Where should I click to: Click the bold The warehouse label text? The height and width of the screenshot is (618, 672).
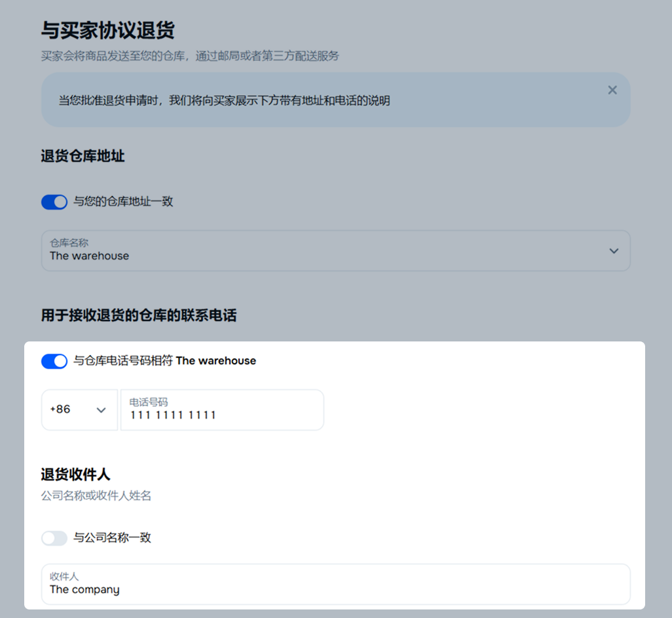coord(215,360)
